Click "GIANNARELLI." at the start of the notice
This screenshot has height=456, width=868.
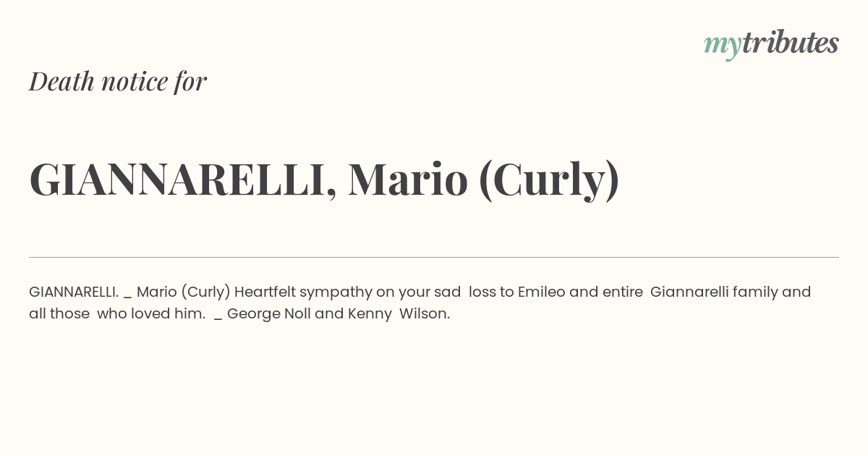(x=74, y=292)
